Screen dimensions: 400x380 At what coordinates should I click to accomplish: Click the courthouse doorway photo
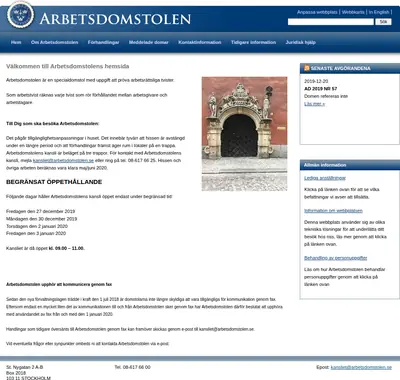(244, 134)
